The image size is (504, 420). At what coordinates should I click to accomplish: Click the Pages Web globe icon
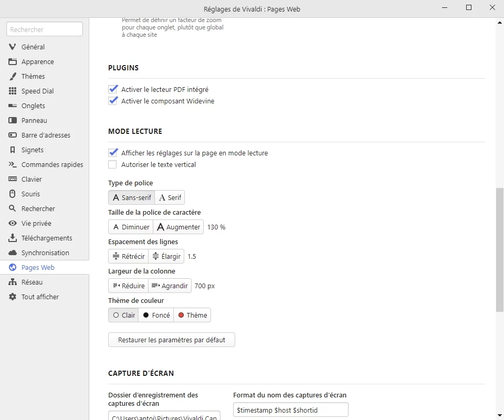[x=13, y=267]
